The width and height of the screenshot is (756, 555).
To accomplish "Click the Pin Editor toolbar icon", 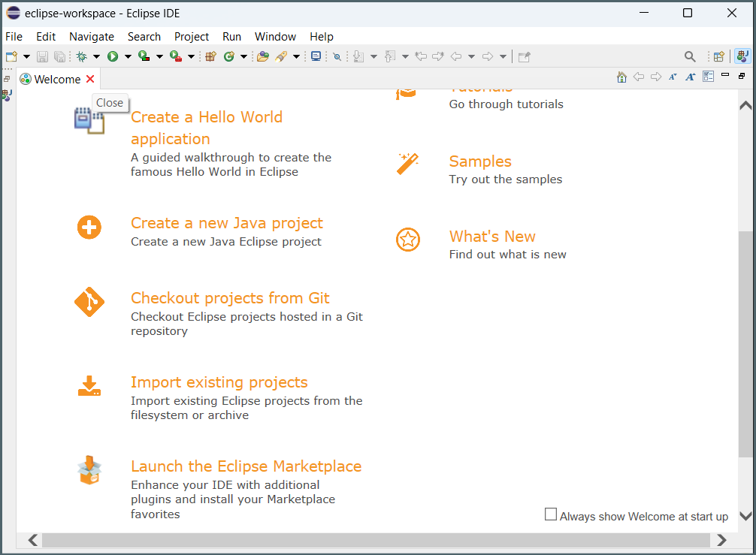I will click(x=524, y=57).
